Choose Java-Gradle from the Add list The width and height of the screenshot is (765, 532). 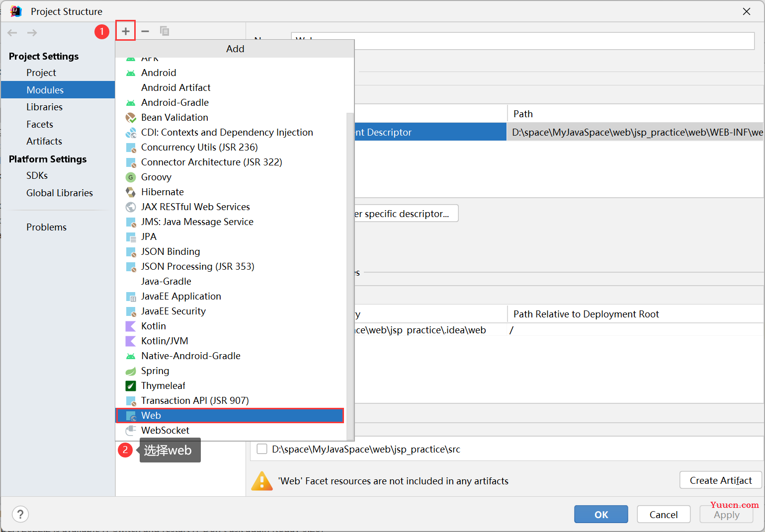pyautogui.click(x=231, y=281)
